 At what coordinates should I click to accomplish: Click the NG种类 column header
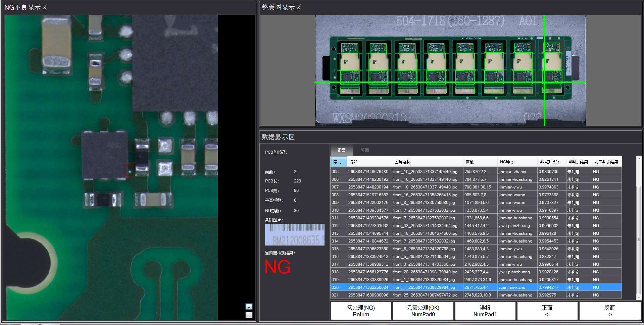pyautogui.click(x=507, y=162)
